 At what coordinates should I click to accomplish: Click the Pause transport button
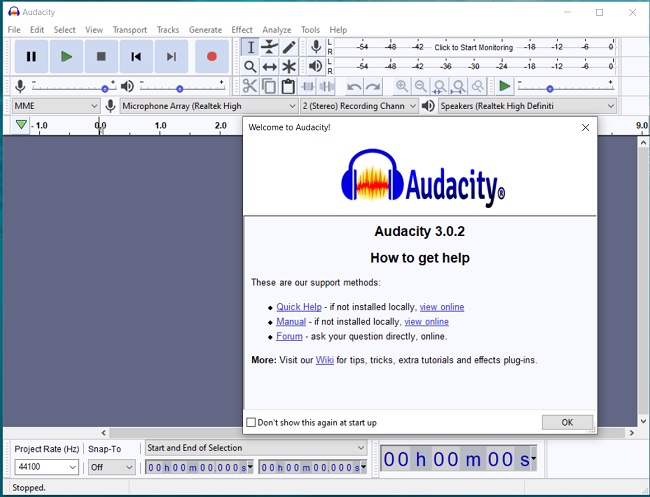pyautogui.click(x=31, y=56)
